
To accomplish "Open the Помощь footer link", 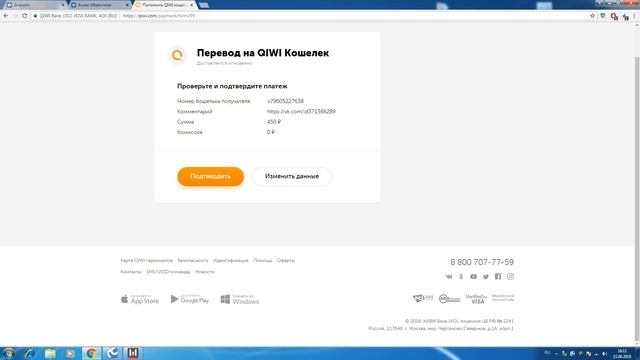I will pyautogui.click(x=262, y=260).
